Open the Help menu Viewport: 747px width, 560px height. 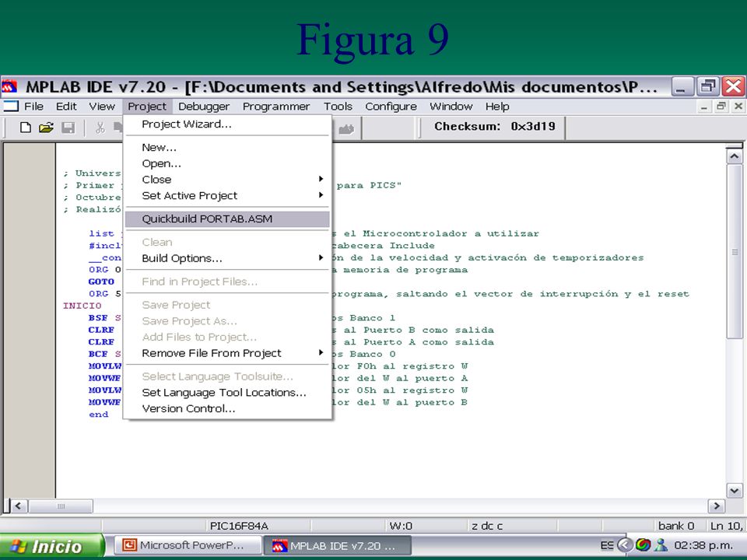(497, 107)
